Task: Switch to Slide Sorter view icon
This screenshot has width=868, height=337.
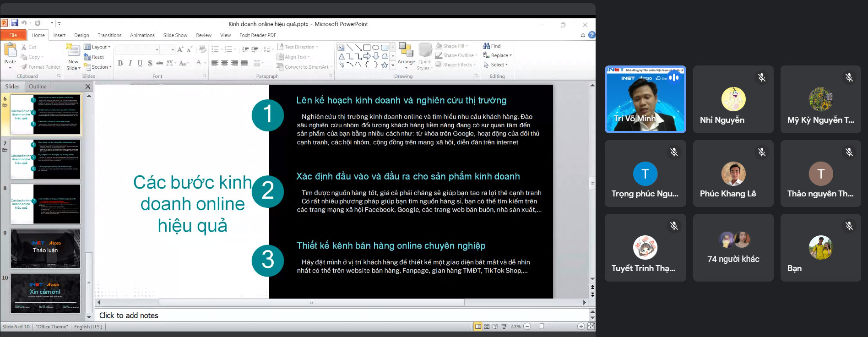Action: tap(487, 327)
